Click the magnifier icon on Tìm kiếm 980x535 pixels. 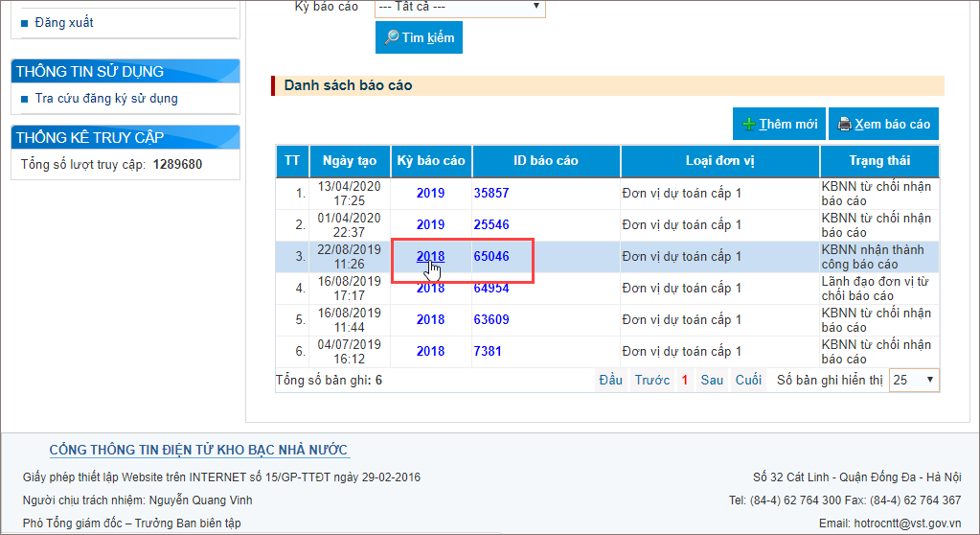391,37
